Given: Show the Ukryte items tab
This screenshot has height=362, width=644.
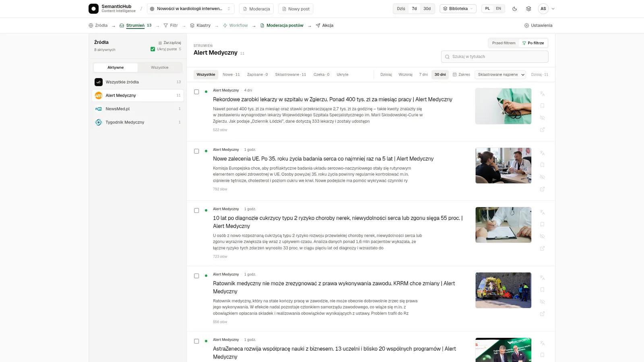Looking at the screenshot, I should [x=343, y=74].
